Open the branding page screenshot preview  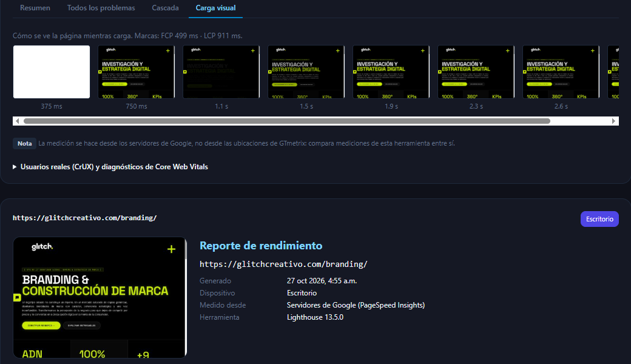point(100,298)
